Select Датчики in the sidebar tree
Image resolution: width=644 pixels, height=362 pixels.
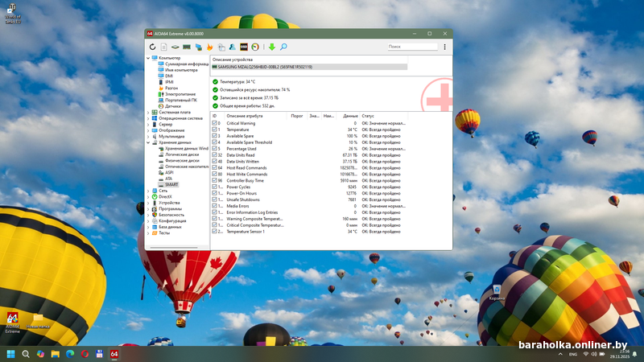(172, 105)
